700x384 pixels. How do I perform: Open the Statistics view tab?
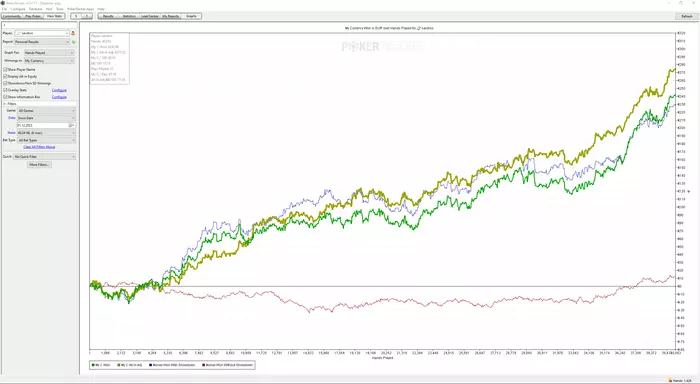coord(129,16)
